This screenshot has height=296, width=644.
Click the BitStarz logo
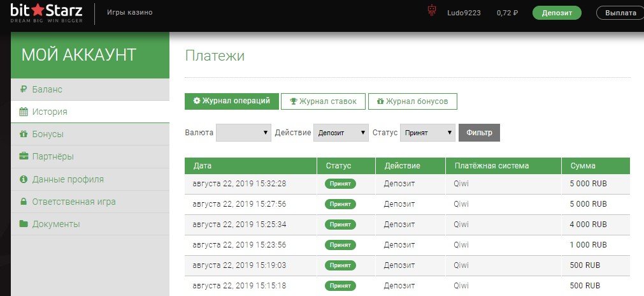(47, 13)
